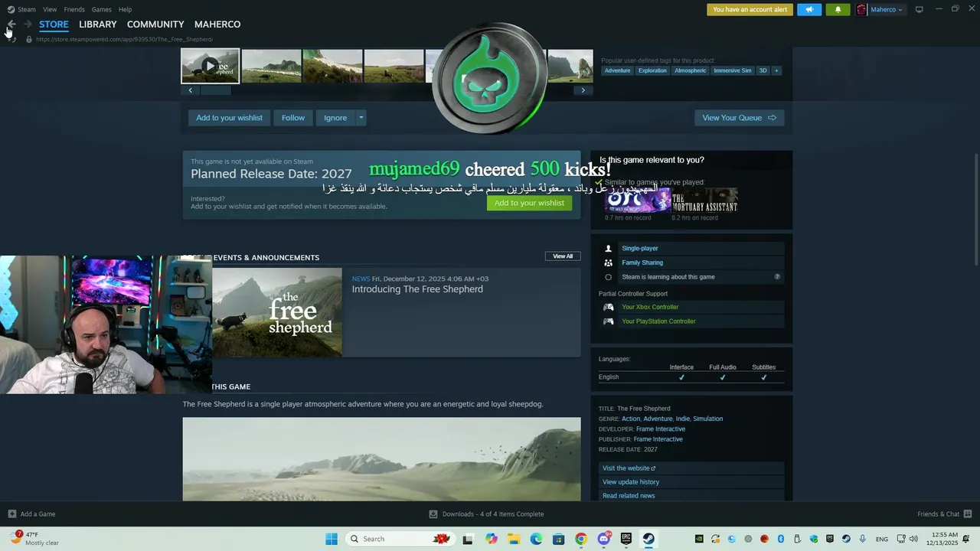
Task: Click View Your Queue
Action: [x=740, y=118]
